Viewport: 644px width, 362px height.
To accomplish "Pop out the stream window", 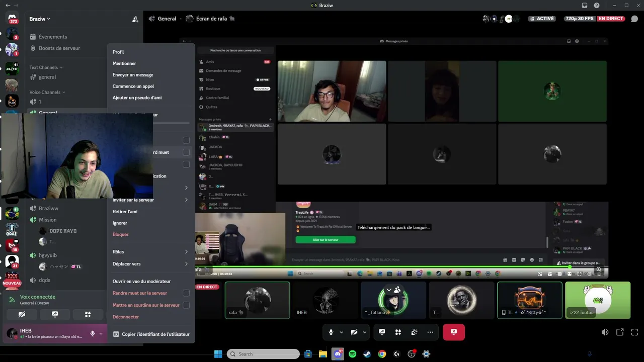I will click(620, 332).
